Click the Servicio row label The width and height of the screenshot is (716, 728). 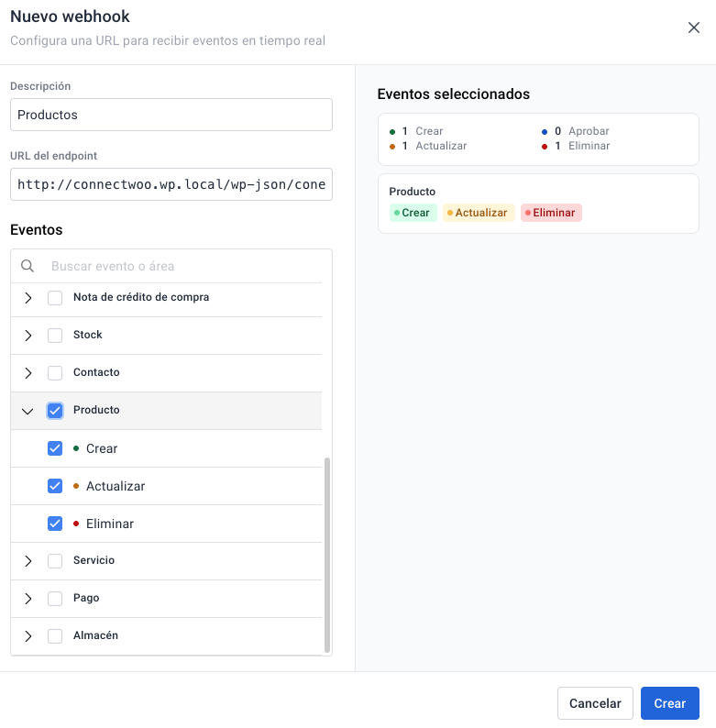[94, 560]
